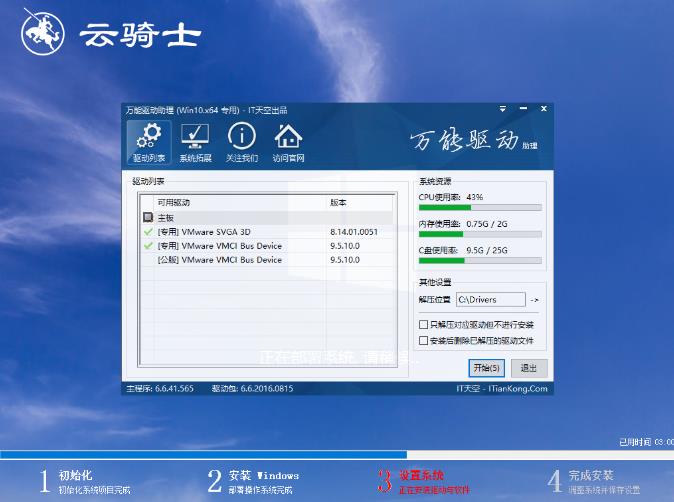
Task: Open the 关注我们 info tab
Action: click(x=242, y=142)
